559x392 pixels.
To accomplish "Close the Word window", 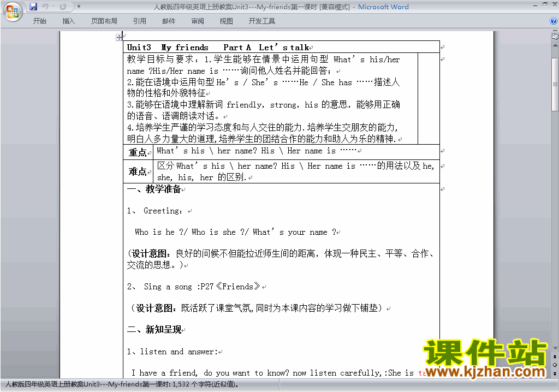I will pos(555,4).
